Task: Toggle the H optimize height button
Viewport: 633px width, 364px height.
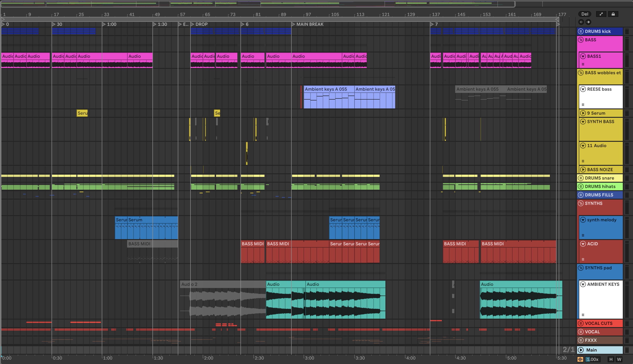Action: pyautogui.click(x=611, y=359)
